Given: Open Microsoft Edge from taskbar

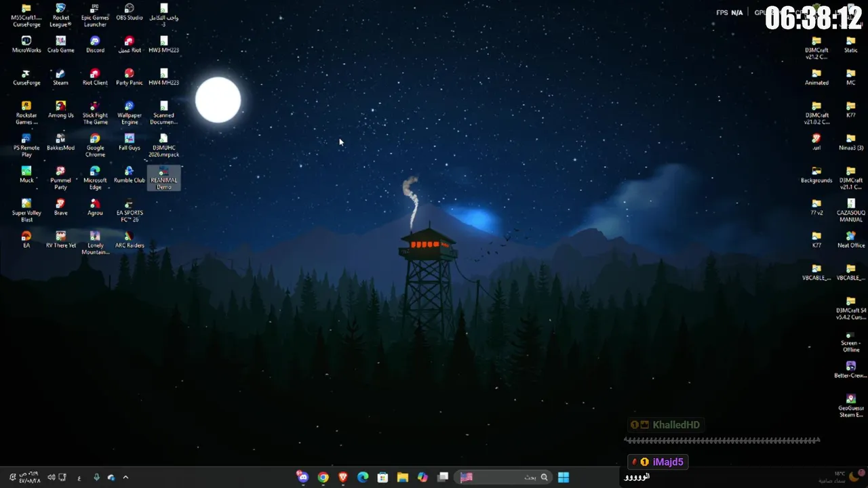Looking at the screenshot, I should [363, 477].
